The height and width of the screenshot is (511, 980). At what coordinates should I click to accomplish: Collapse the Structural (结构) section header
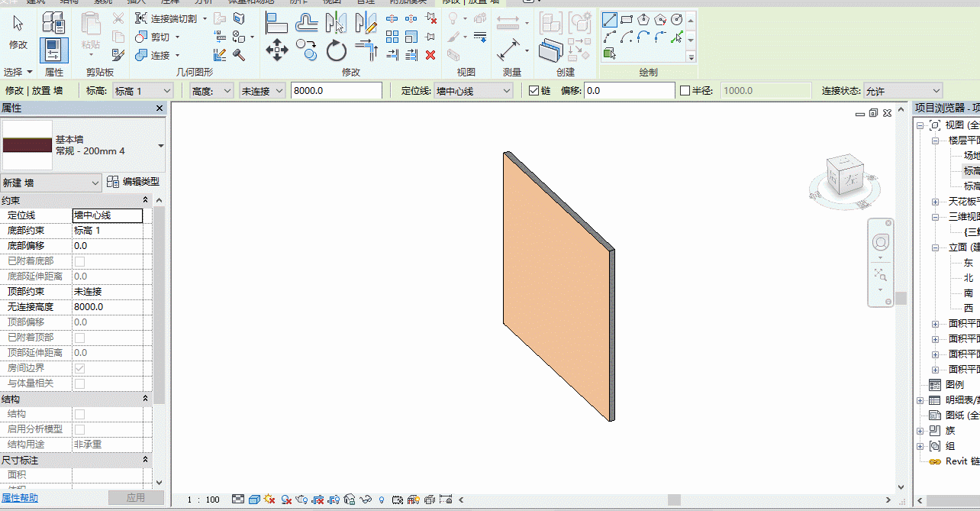tap(145, 399)
